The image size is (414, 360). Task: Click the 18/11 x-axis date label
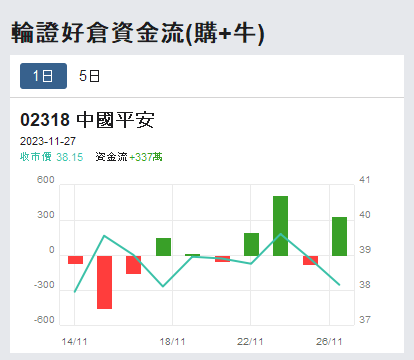coord(172,342)
